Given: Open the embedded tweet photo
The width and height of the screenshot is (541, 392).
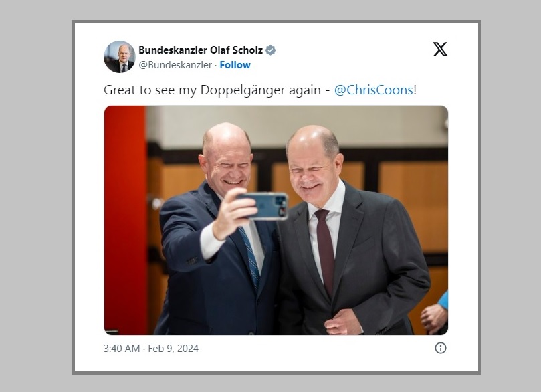Looking at the screenshot, I should click(276, 220).
